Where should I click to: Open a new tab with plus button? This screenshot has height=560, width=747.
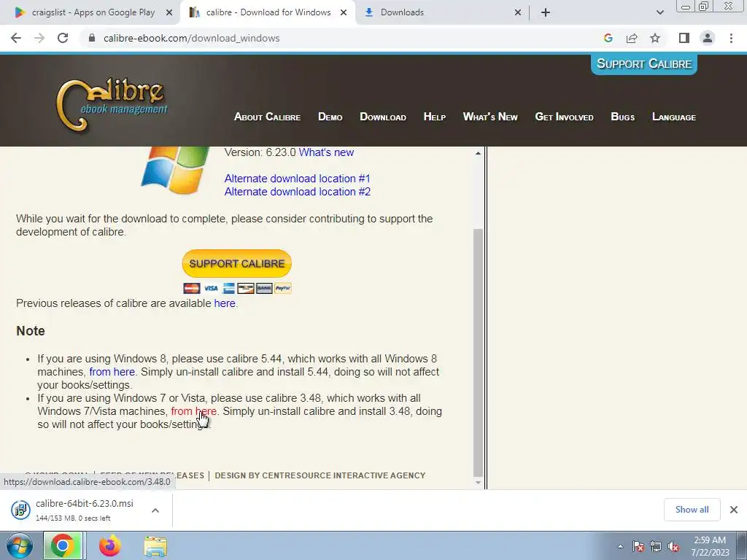pos(546,12)
